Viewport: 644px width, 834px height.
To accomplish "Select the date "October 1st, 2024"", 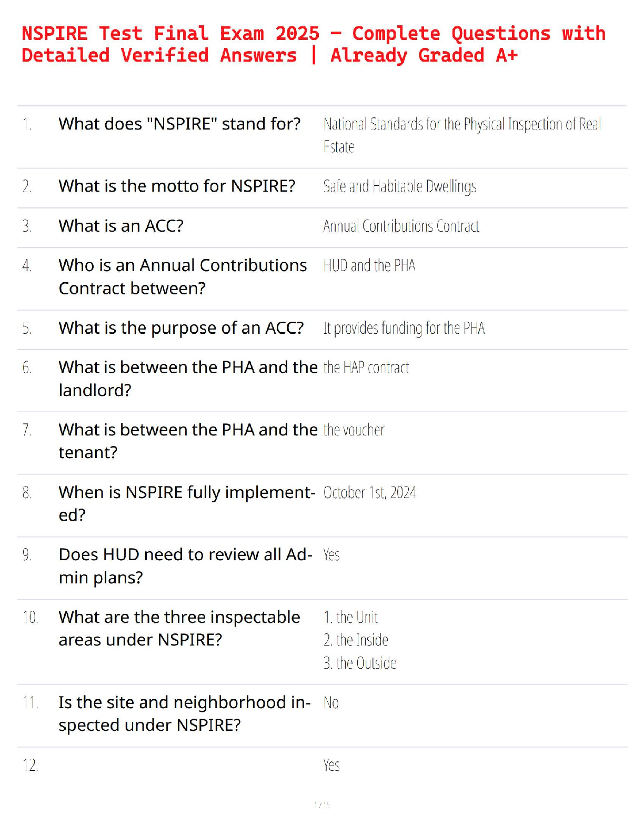I will [369, 493].
